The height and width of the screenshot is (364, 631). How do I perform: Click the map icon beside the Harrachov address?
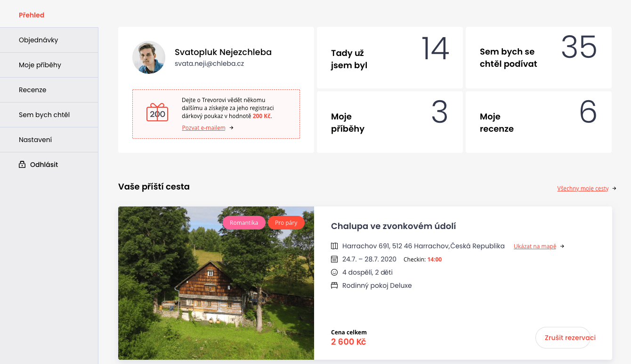pyautogui.click(x=334, y=246)
